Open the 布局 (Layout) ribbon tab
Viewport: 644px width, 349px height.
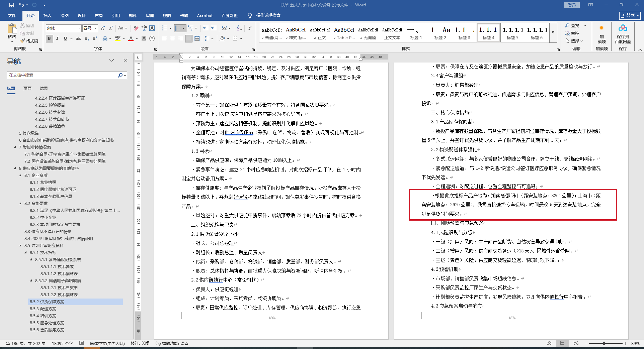[x=99, y=15]
